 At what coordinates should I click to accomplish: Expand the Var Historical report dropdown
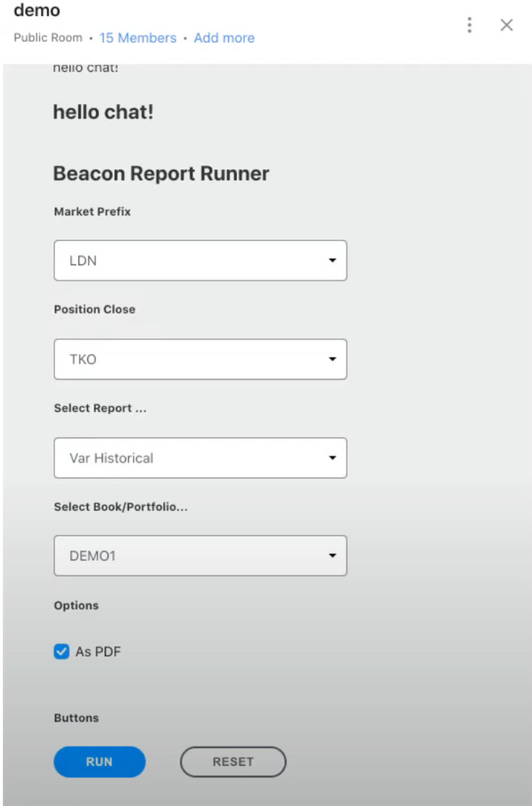(x=201, y=458)
